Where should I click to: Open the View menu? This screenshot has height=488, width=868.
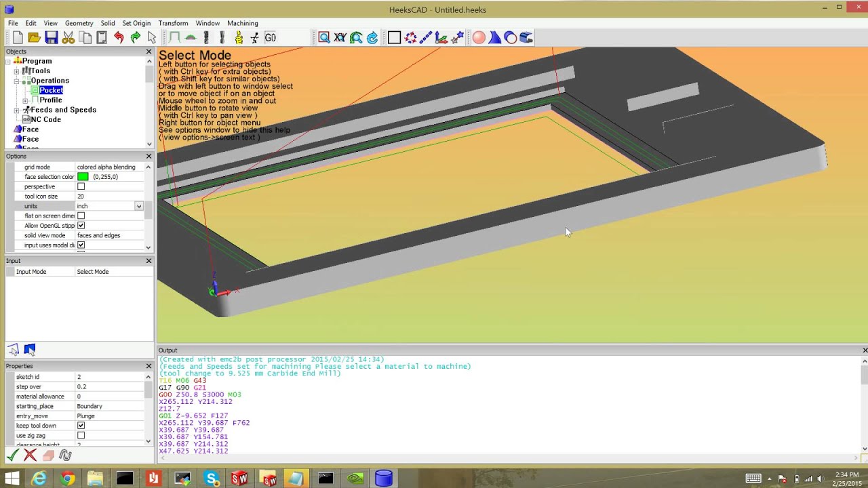51,23
